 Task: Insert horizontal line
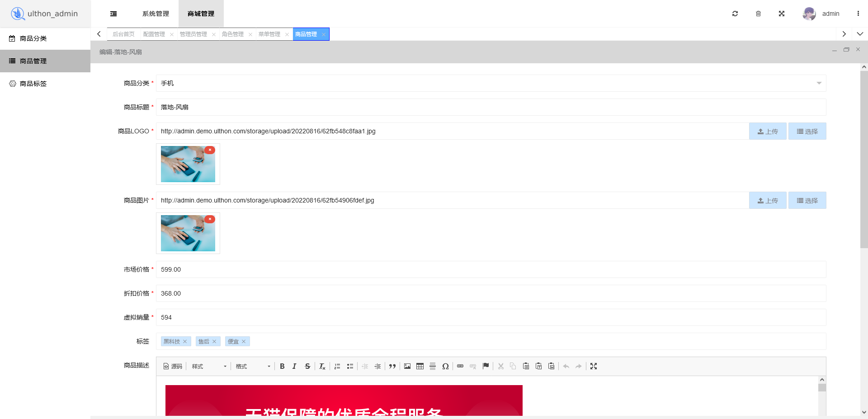(x=433, y=366)
